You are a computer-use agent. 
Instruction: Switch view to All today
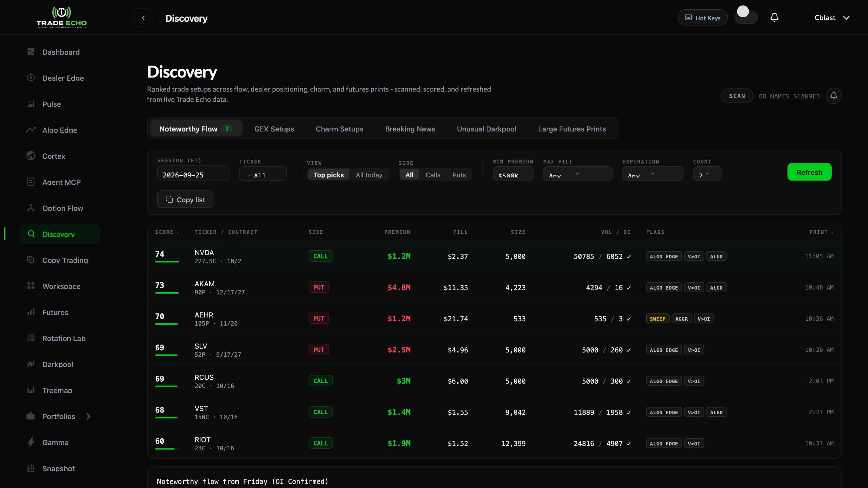pyautogui.click(x=369, y=175)
